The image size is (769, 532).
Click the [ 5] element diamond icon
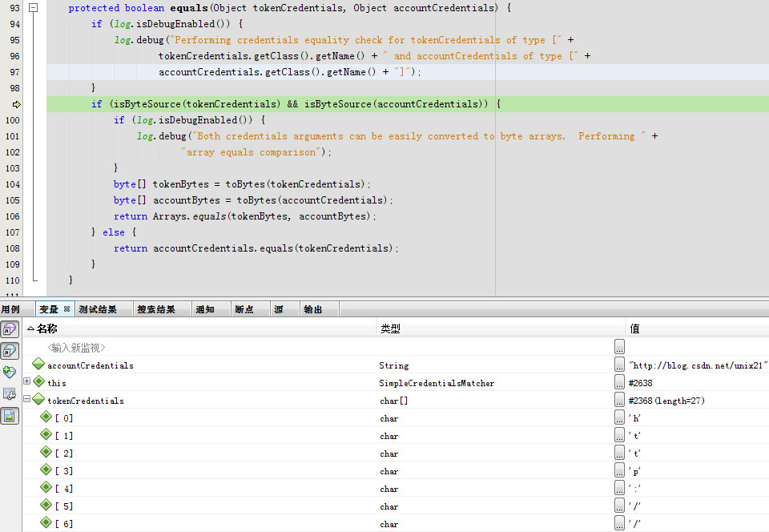(x=46, y=505)
